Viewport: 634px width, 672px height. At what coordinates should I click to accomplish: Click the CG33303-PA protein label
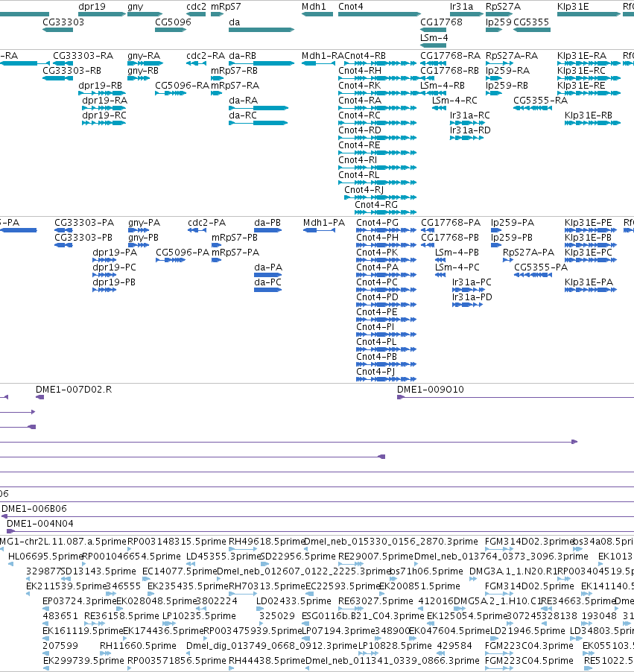(x=84, y=223)
